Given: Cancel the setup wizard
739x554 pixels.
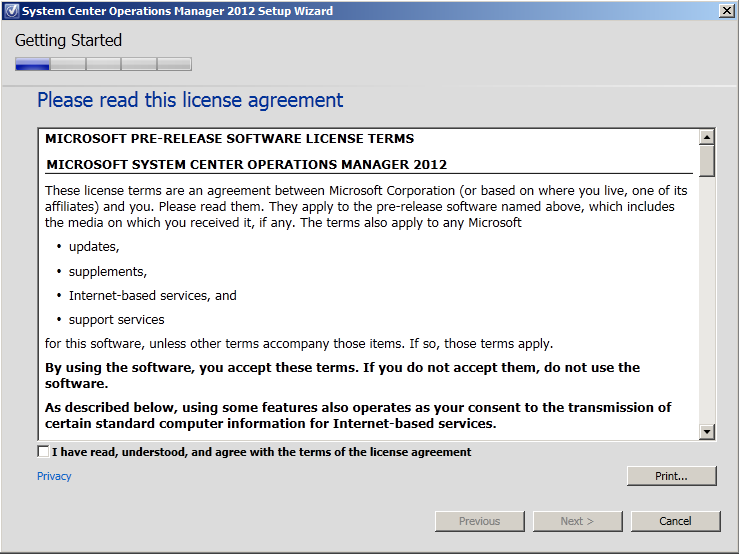Looking at the screenshot, I should pyautogui.click(x=675, y=521).
